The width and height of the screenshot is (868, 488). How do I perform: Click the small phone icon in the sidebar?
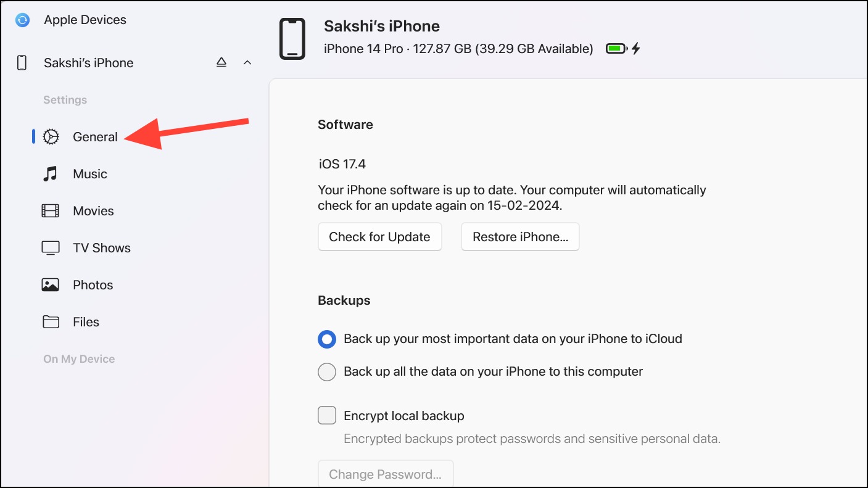[22, 63]
